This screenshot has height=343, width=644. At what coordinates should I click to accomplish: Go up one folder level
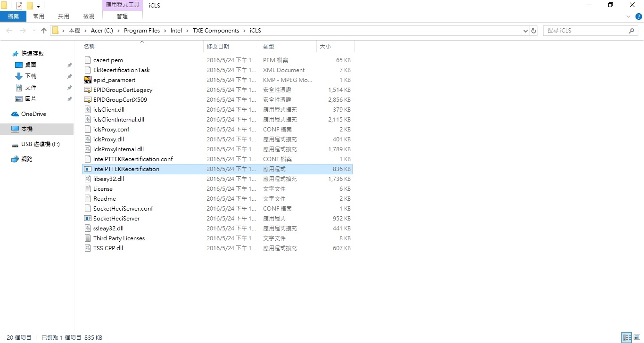44,31
